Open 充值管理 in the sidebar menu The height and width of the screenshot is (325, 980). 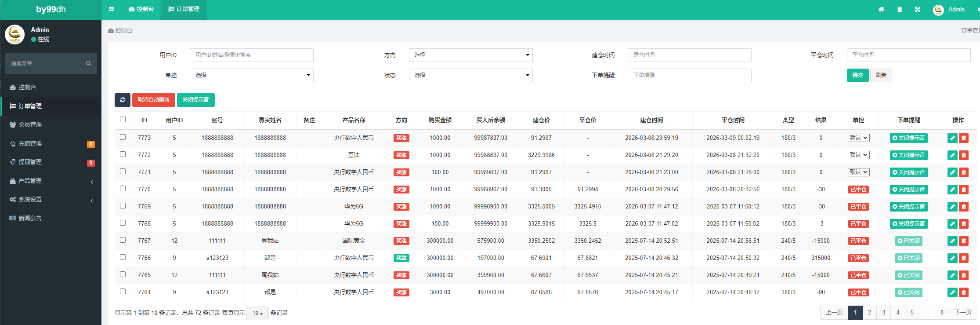[x=51, y=143]
